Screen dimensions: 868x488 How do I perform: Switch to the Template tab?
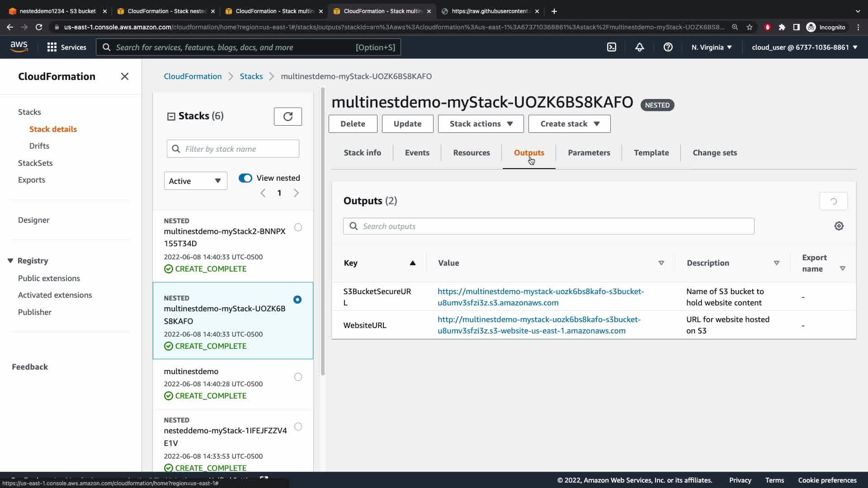point(651,153)
